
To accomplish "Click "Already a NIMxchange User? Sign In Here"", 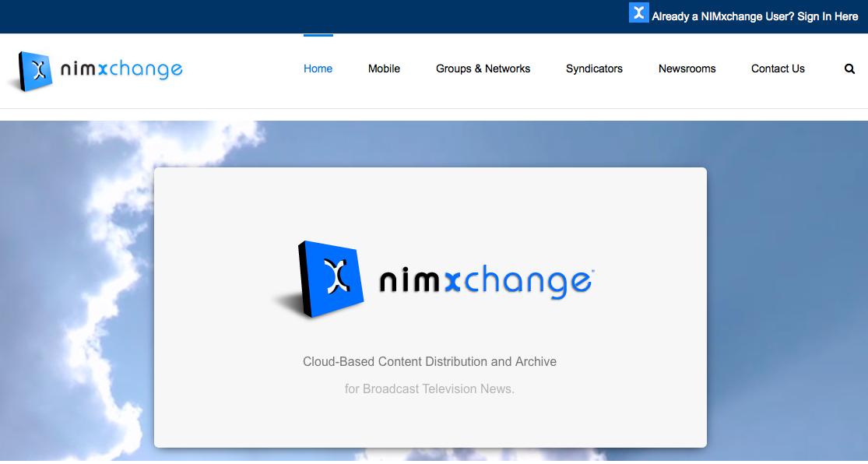I will click(755, 16).
